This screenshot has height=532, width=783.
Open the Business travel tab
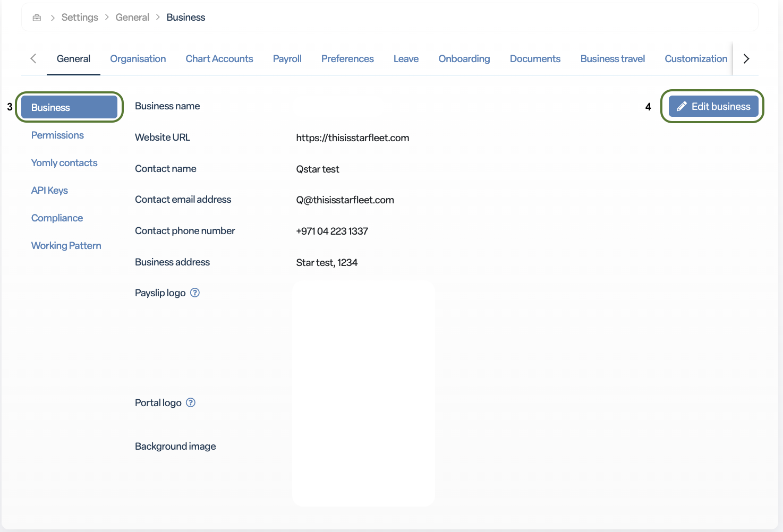coord(612,58)
